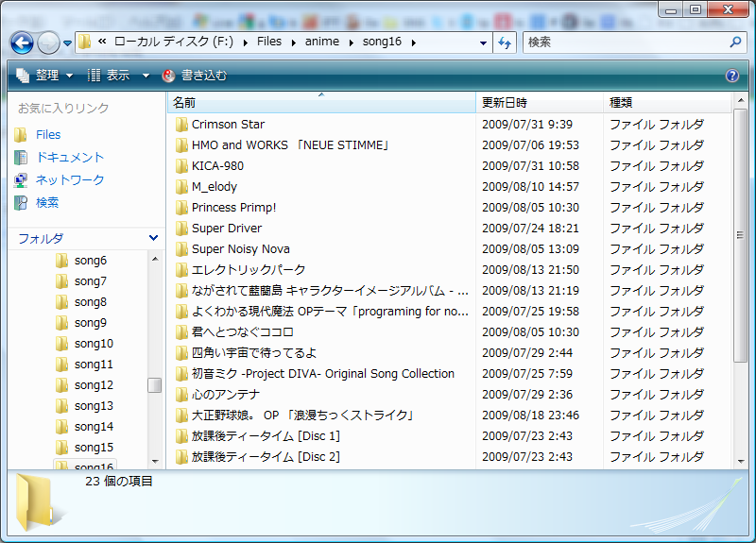
Task: Open the address bar history dropdown
Action: (483, 42)
